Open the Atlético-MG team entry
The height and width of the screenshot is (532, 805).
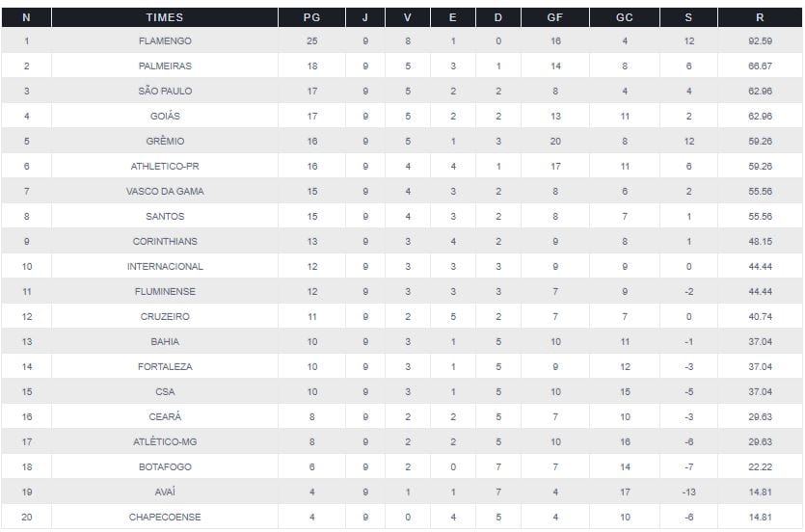point(165,442)
